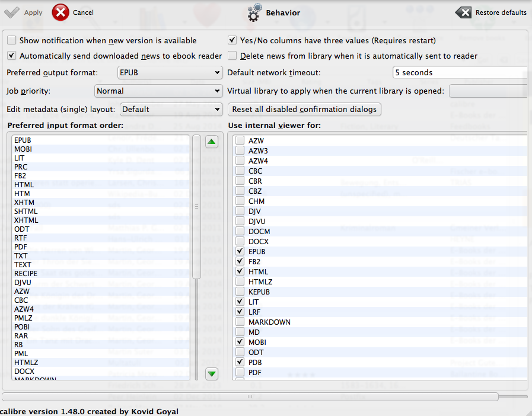Select LIT in preferred input order

click(101, 158)
